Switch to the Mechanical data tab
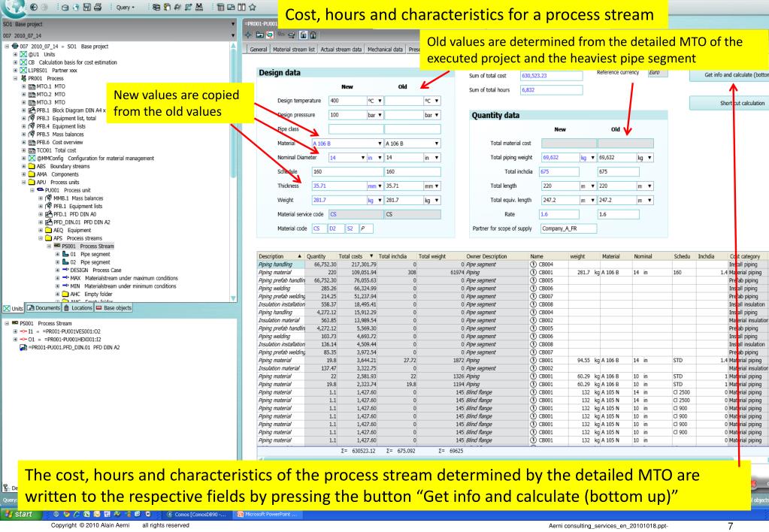 (385, 50)
